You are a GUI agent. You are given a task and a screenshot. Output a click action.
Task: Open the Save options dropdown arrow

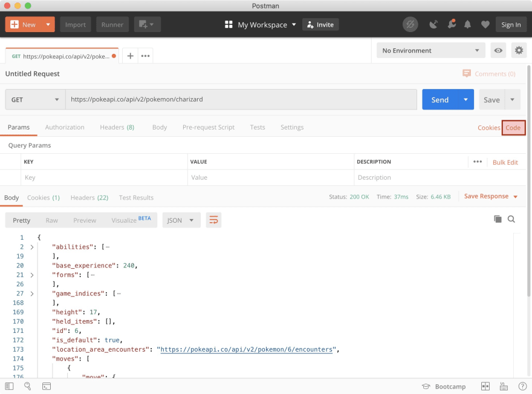(512, 99)
